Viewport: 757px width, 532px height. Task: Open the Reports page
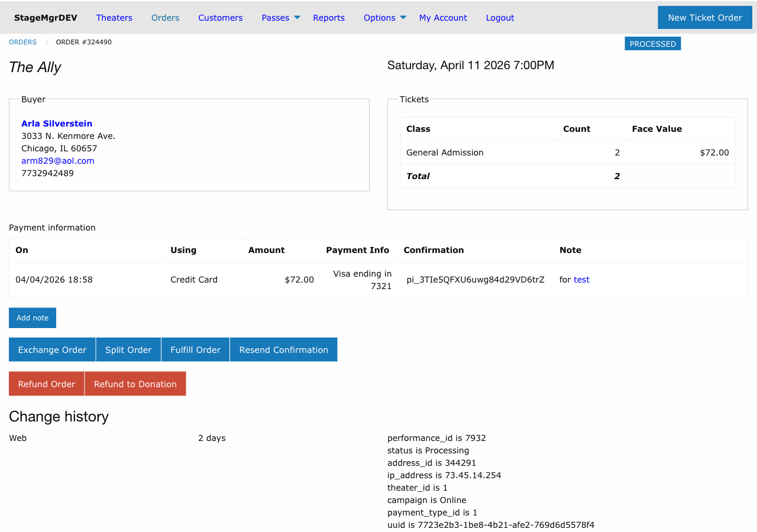pos(329,18)
